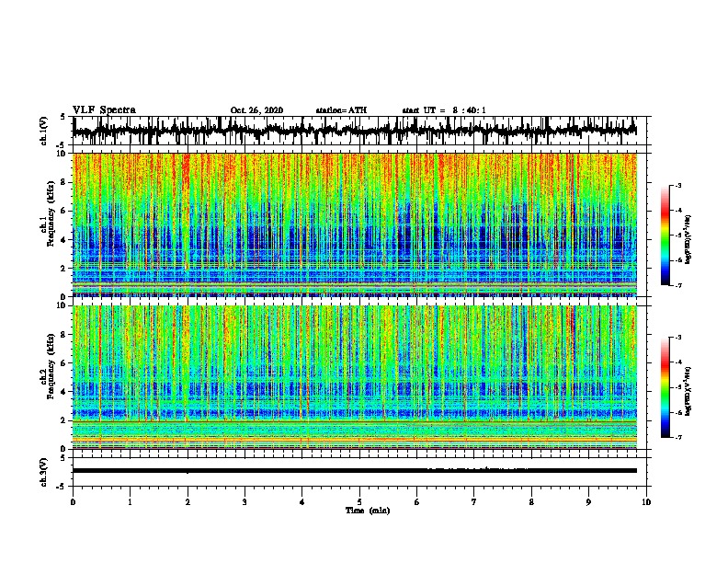Click the ch.1(V) axis label of the top waveform
Viewport: 728px width, 563px height.
pyautogui.click(x=44, y=131)
